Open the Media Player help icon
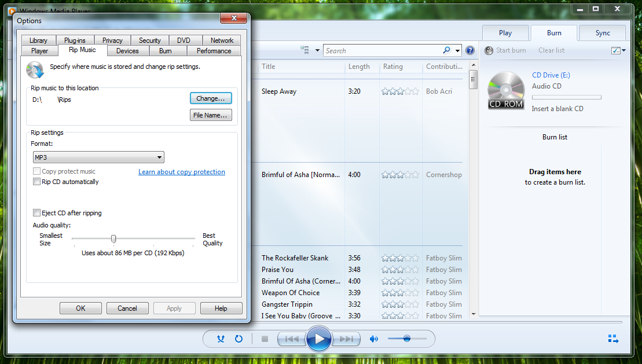The height and width of the screenshot is (364, 642). click(x=470, y=50)
